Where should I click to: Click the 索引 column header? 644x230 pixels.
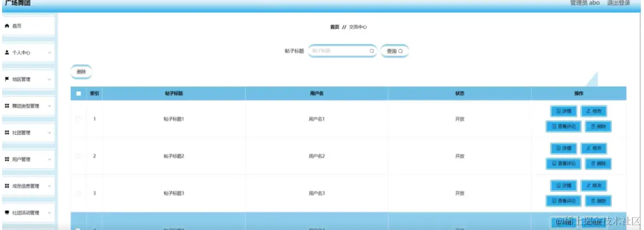coord(94,93)
